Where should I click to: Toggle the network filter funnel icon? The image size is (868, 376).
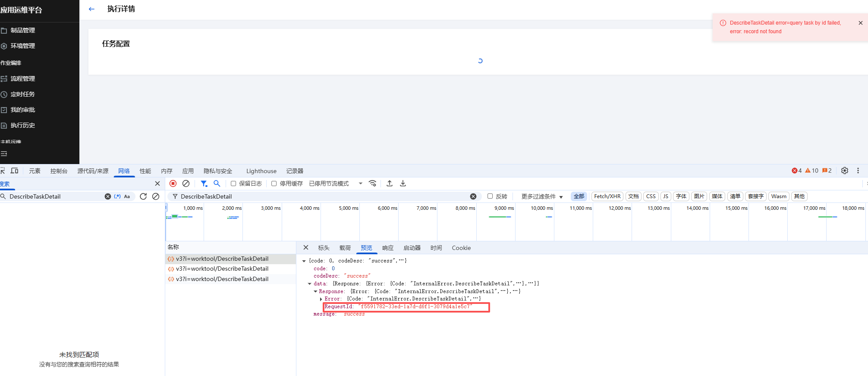[204, 183]
